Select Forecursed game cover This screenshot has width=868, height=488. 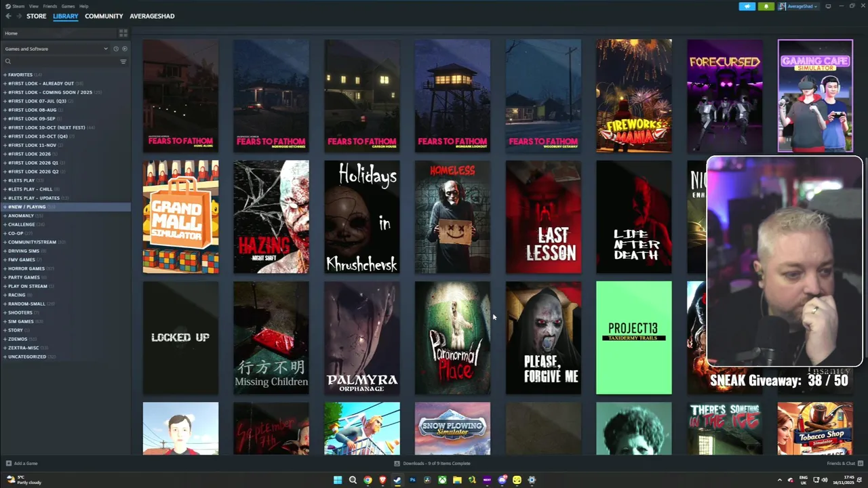tap(725, 96)
